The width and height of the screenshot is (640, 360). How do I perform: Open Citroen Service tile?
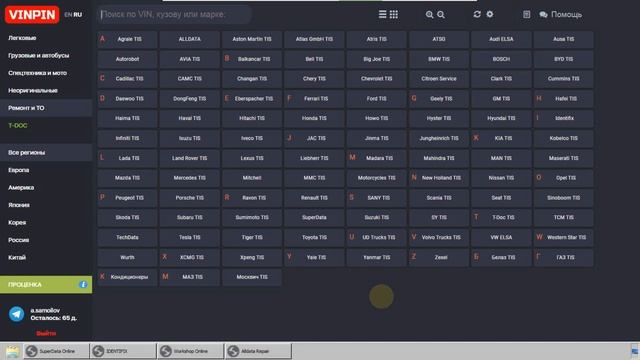pos(439,79)
